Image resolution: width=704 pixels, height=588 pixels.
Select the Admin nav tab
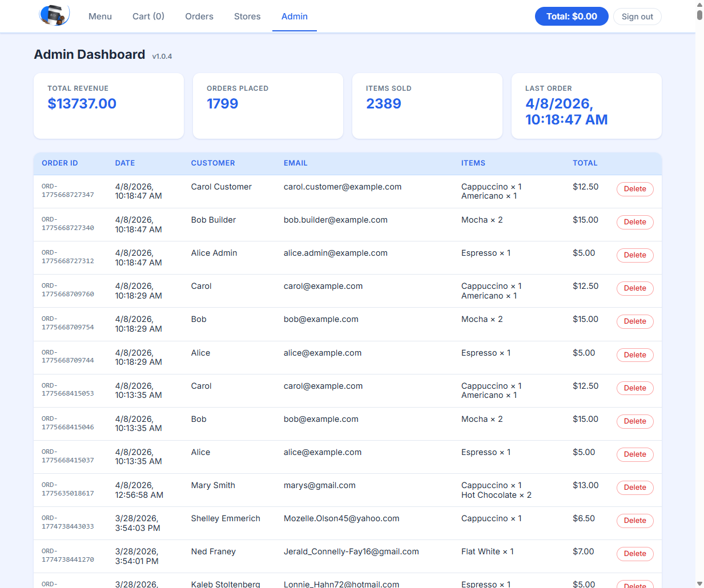295,17
